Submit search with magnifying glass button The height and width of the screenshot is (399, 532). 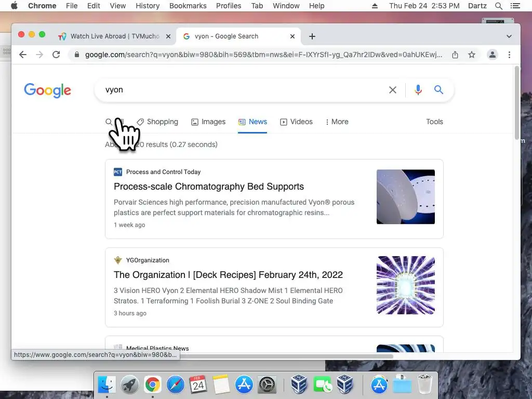click(x=438, y=90)
